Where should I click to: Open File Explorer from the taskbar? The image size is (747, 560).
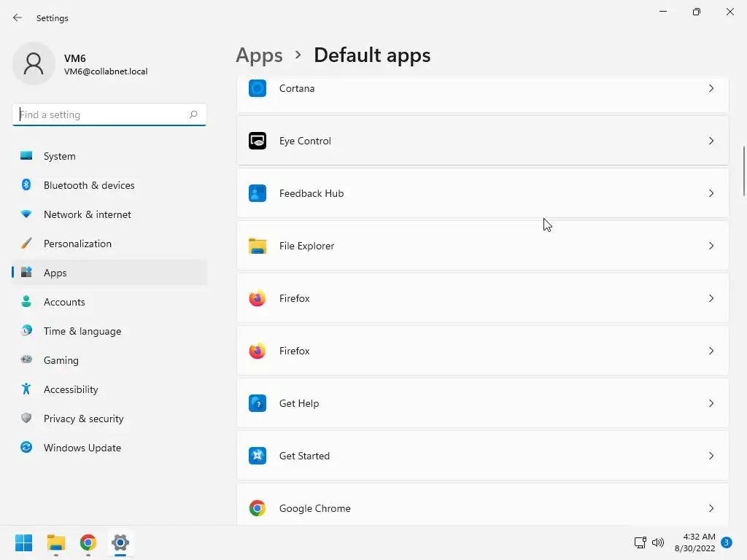(x=55, y=542)
